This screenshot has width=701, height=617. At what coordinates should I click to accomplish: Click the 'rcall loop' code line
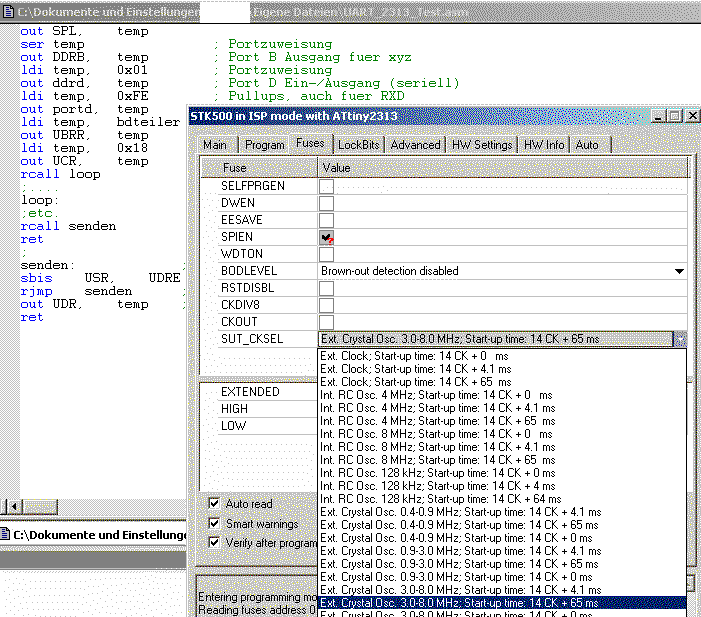click(60, 174)
